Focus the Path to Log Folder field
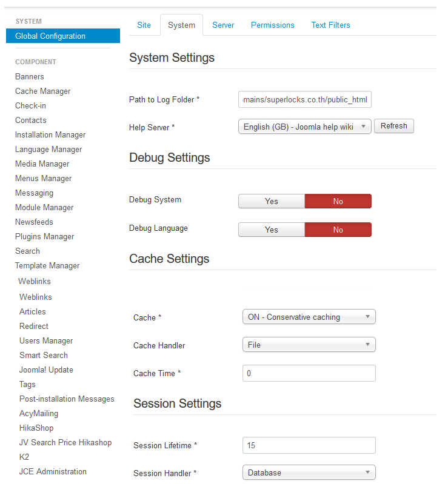448x484 pixels. 305,99
